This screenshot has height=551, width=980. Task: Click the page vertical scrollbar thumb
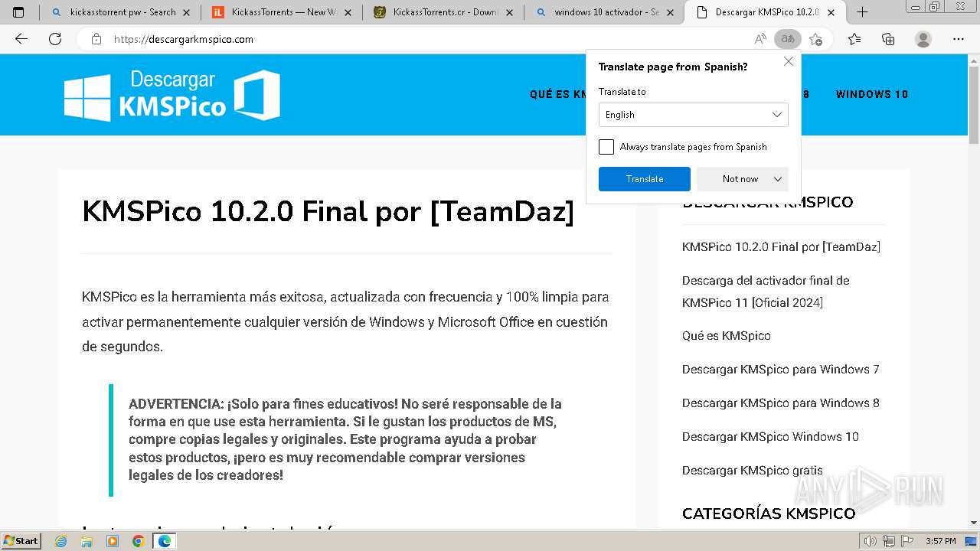coord(974,106)
